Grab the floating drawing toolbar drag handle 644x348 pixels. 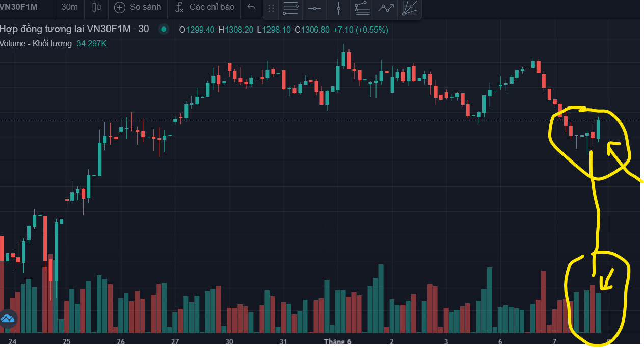271,8
